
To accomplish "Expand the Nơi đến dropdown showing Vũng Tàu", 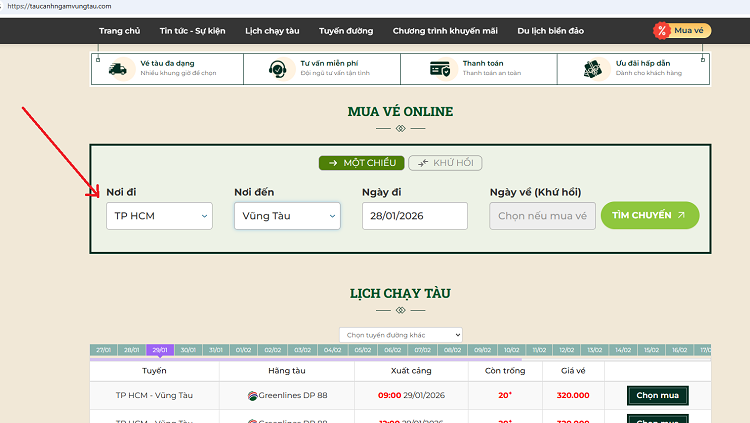I will (287, 216).
